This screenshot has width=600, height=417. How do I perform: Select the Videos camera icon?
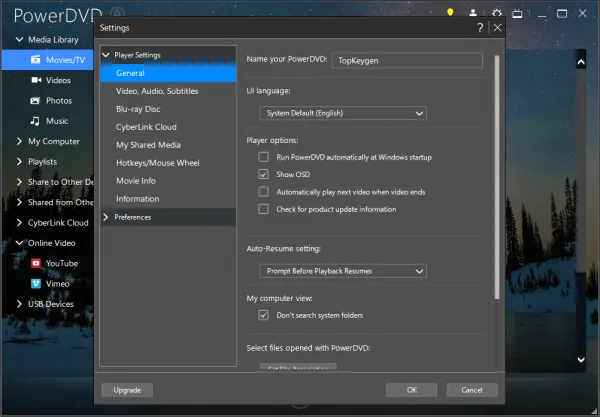coord(36,80)
